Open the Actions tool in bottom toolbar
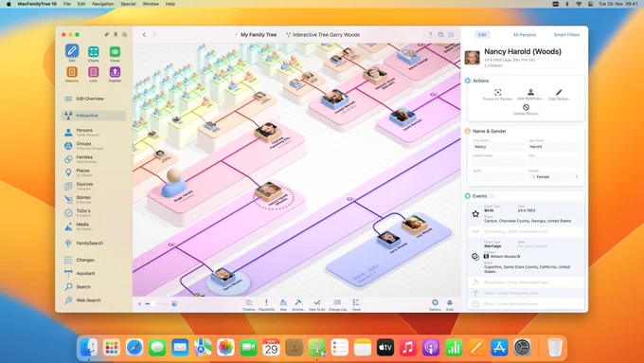 pos(298,304)
